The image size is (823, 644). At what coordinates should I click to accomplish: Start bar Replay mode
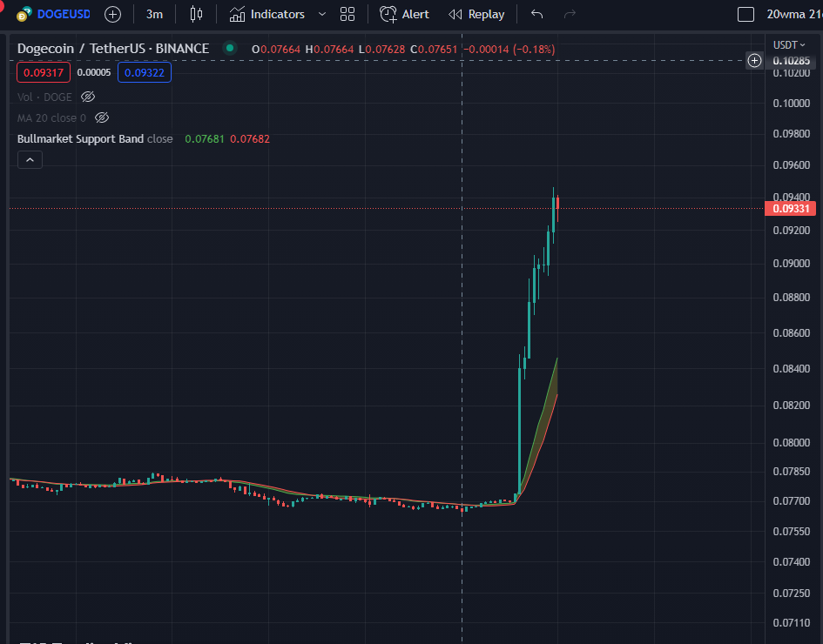[x=476, y=14]
